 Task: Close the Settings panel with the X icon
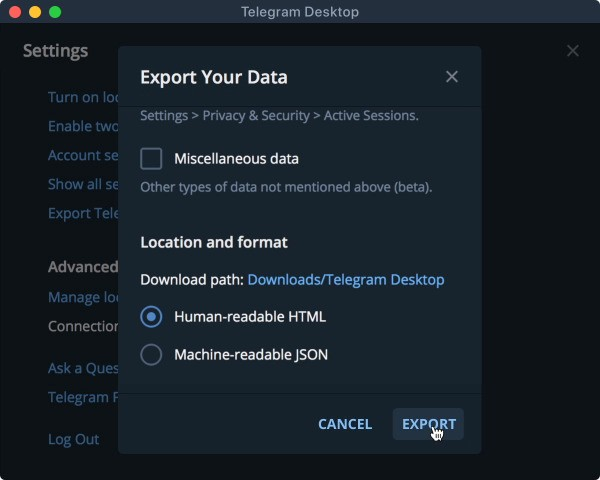(x=572, y=51)
